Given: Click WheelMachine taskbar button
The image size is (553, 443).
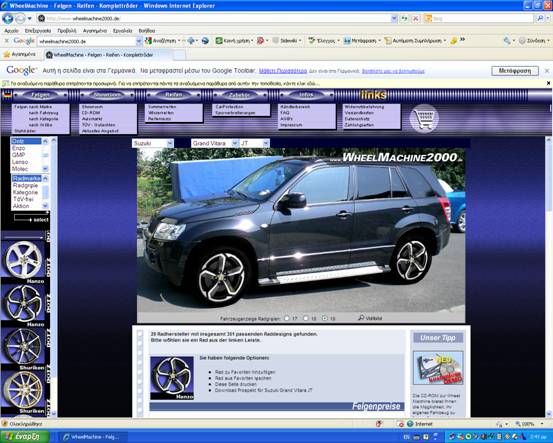Looking at the screenshot, I should pyautogui.click(x=92, y=437).
